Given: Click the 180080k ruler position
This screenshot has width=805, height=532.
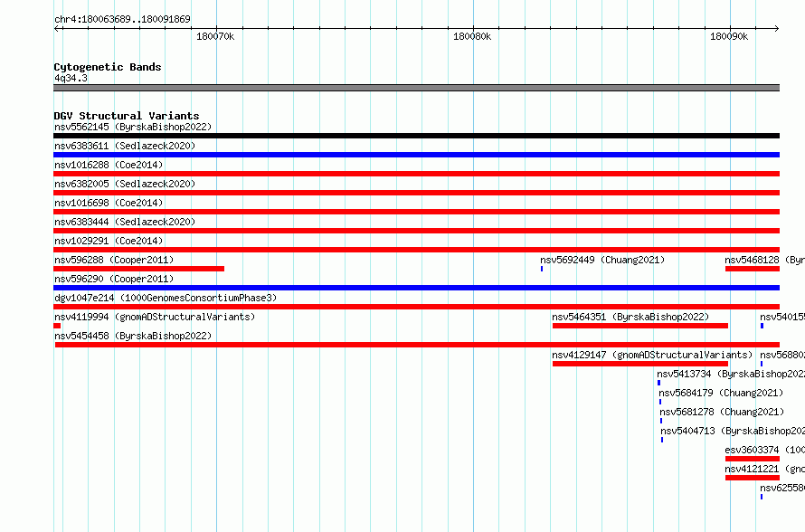Looking at the screenshot, I should [x=472, y=36].
